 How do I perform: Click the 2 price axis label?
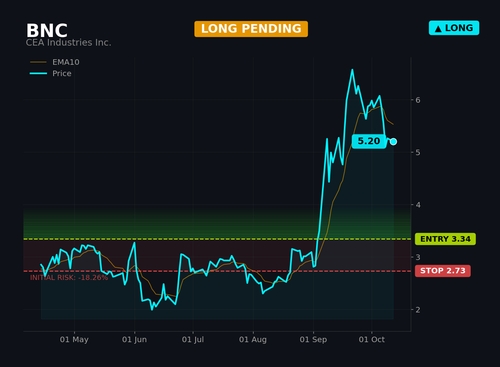pos(418,310)
